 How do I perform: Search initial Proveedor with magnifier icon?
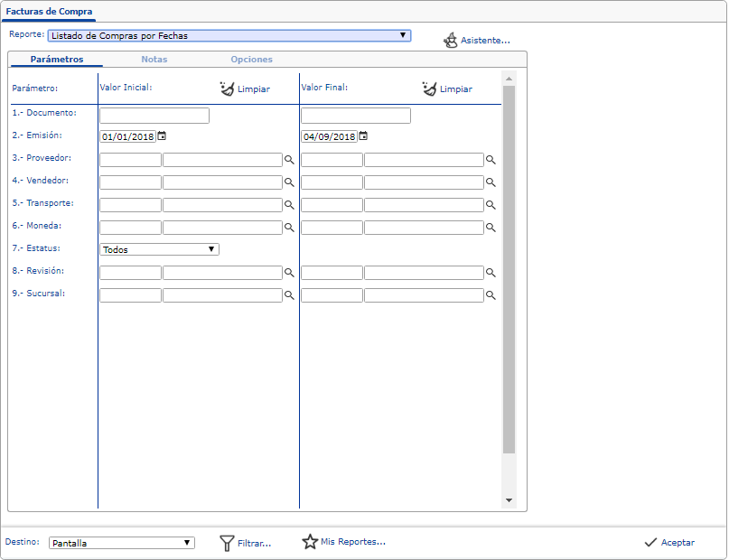pos(290,160)
